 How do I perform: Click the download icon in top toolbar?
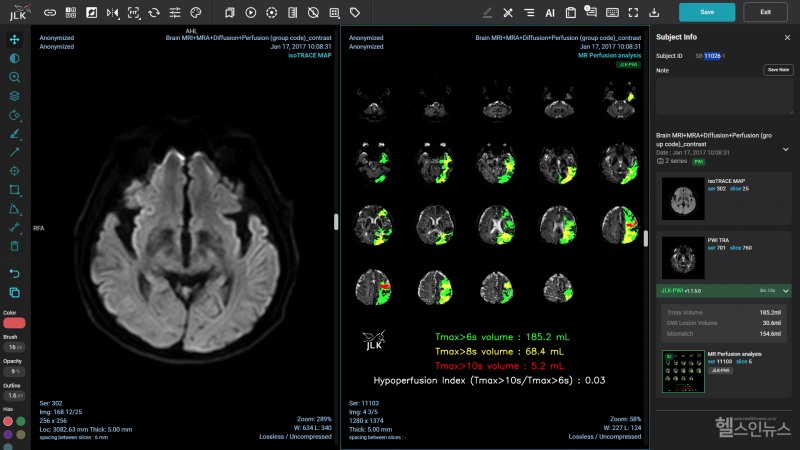coord(654,13)
